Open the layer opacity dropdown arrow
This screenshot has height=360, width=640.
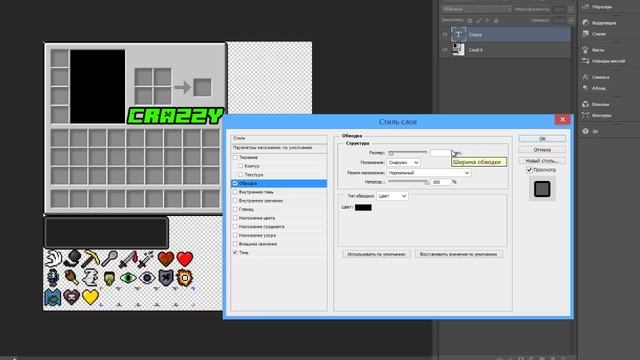[x=570, y=9]
